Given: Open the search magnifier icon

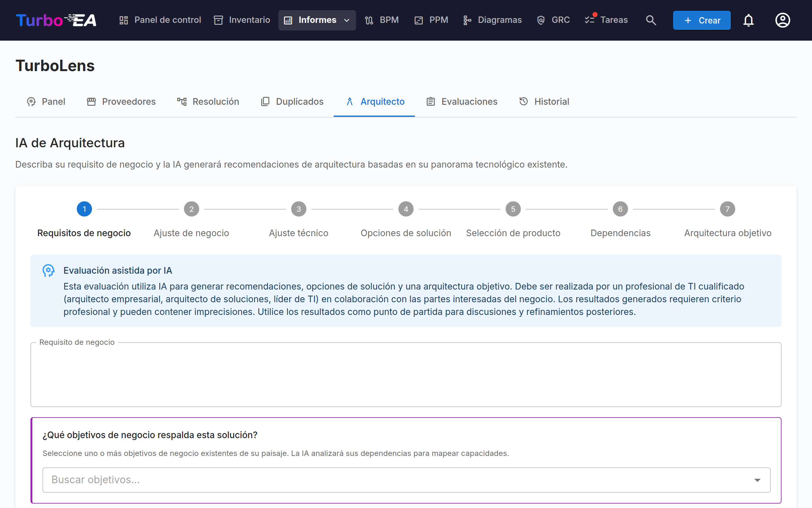Looking at the screenshot, I should point(651,20).
